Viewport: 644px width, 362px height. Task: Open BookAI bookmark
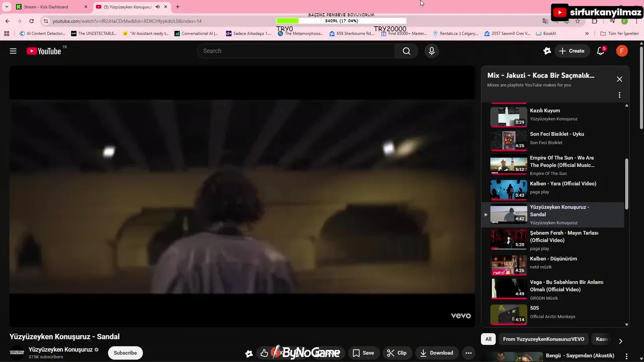pyautogui.click(x=546, y=34)
